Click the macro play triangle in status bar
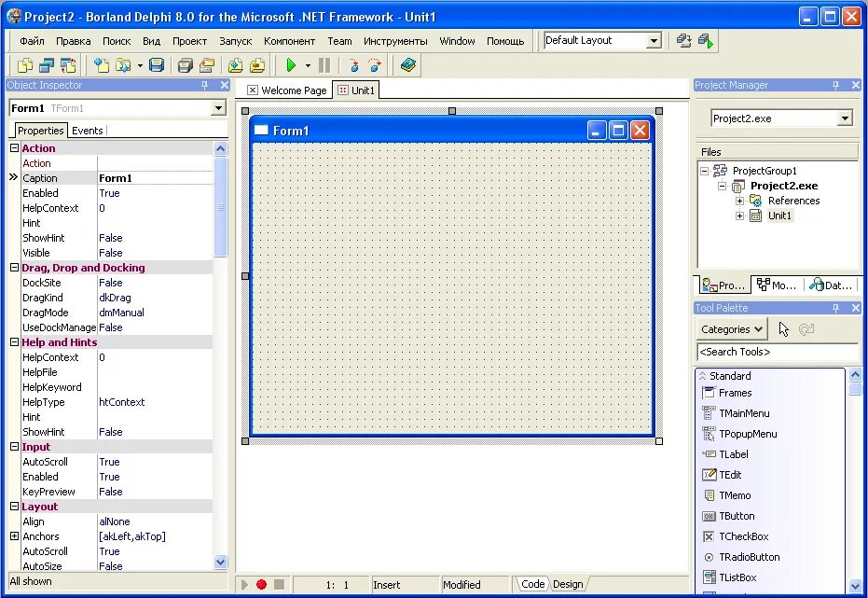The width and height of the screenshot is (868, 598). click(244, 584)
